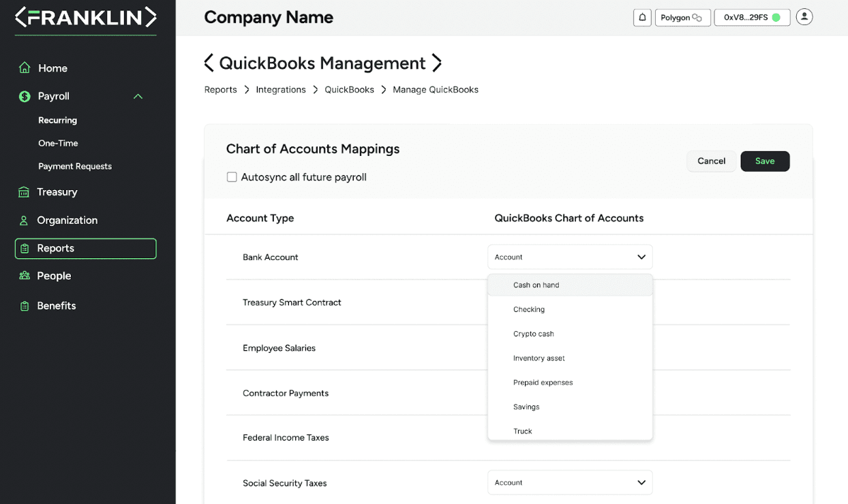Click the Cancel button
This screenshot has width=848, height=504.
[x=711, y=161]
